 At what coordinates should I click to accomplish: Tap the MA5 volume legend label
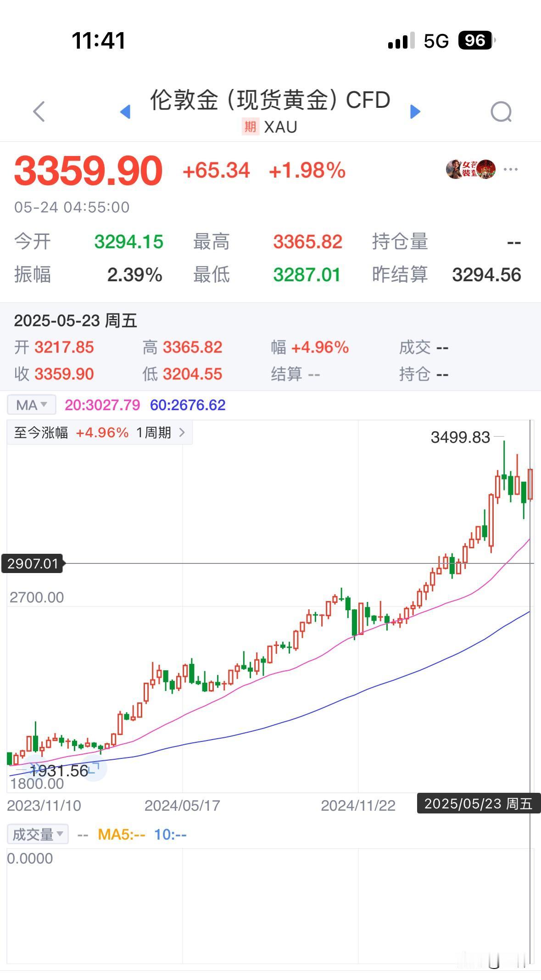click(x=122, y=834)
